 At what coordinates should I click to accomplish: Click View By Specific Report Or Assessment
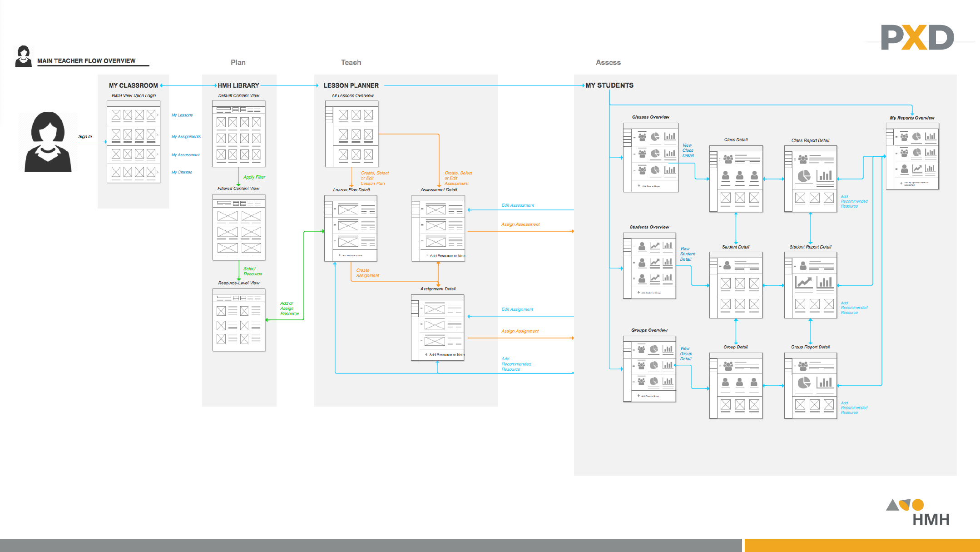tap(916, 184)
